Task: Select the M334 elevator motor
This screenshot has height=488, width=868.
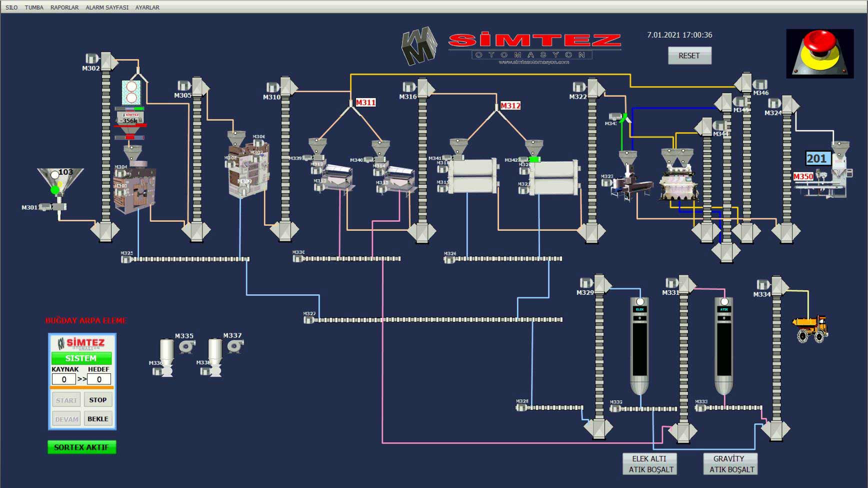Action: coord(763,284)
